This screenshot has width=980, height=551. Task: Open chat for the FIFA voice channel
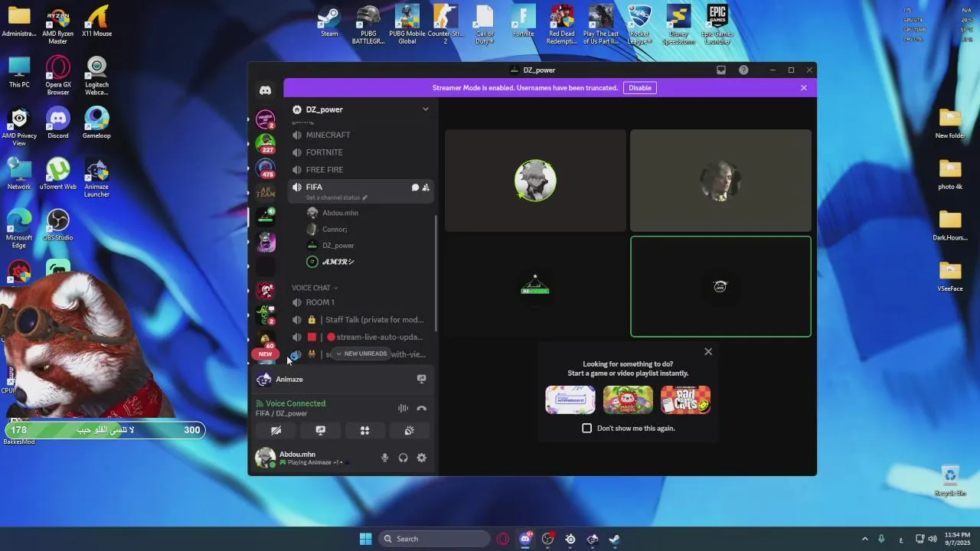coord(415,187)
